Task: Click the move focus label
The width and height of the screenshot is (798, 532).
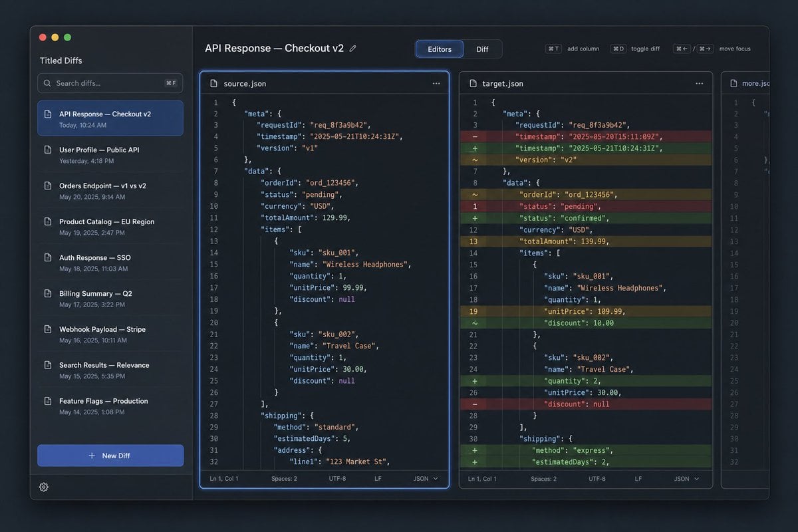Action: tap(735, 49)
